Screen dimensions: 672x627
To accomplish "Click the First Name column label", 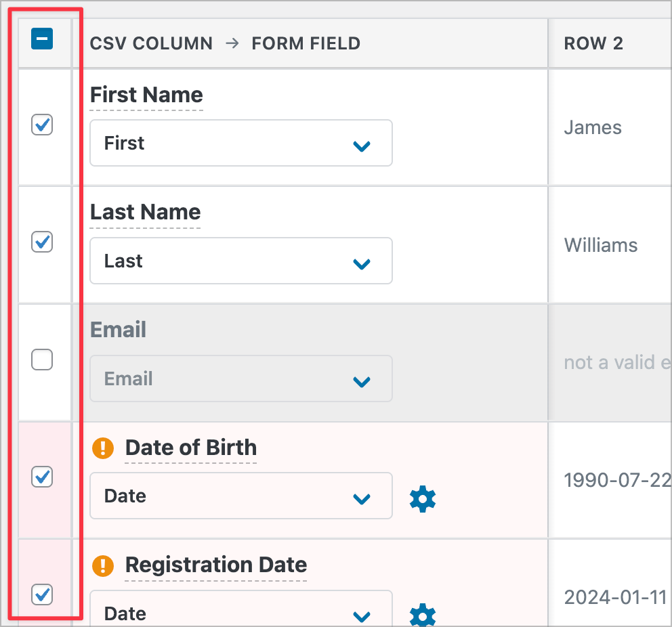I will pos(146,95).
